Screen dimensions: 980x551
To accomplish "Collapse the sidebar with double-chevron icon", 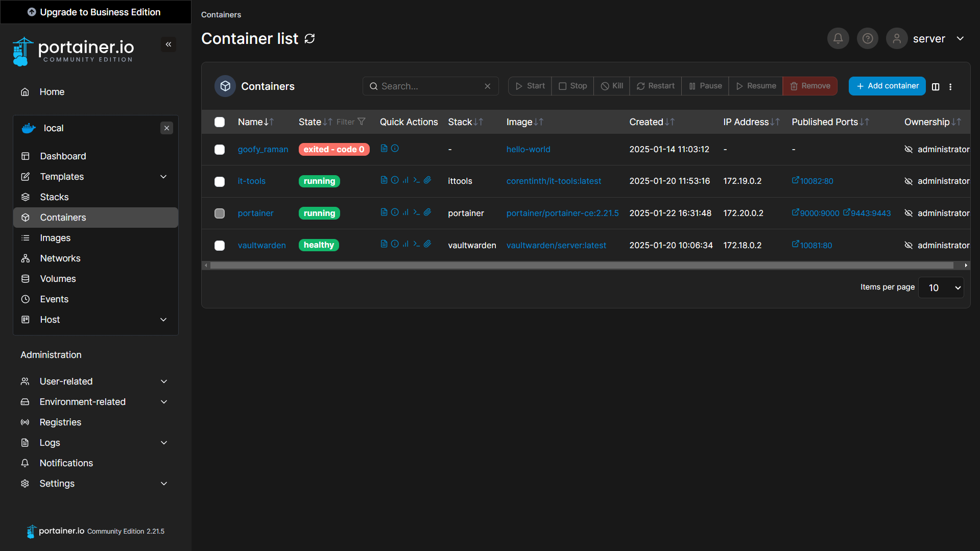I will pos(169,44).
